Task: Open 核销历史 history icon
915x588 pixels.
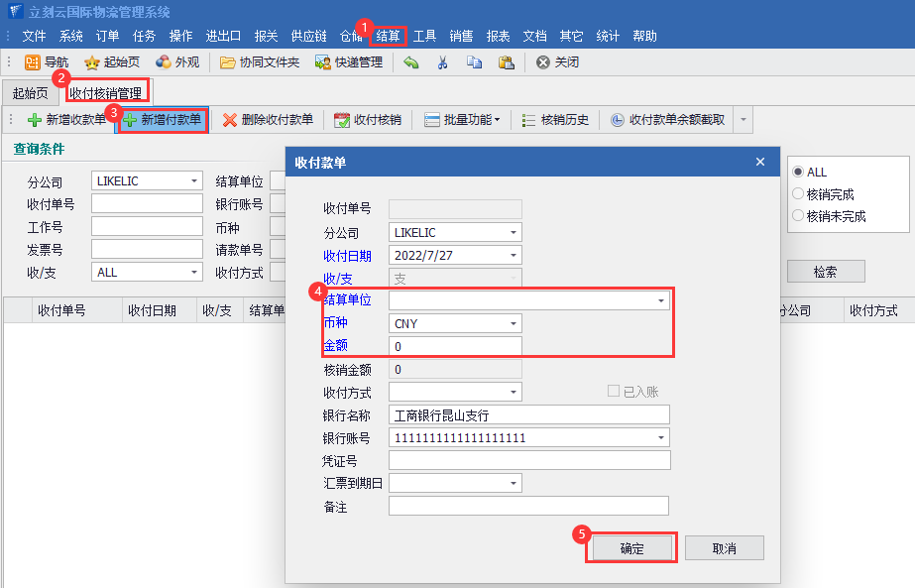Action: click(x=529, y=120)
